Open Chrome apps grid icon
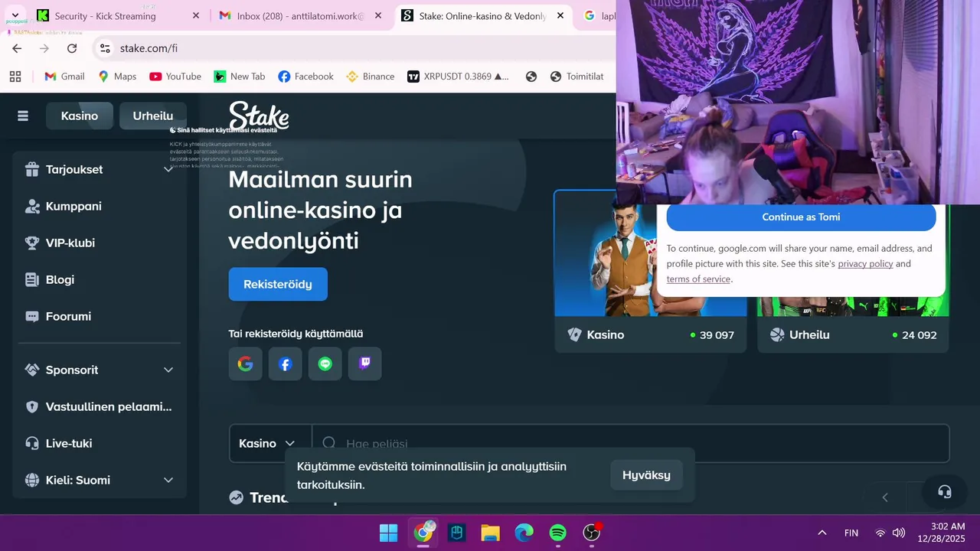This screenshot has height=551, width=980. (15, 77)
